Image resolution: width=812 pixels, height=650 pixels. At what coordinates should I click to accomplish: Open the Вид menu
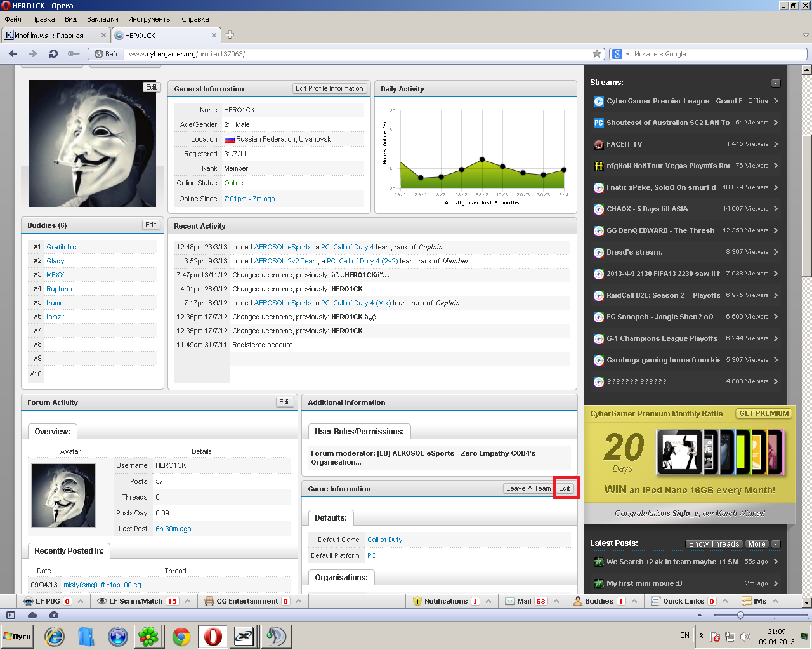71,19
